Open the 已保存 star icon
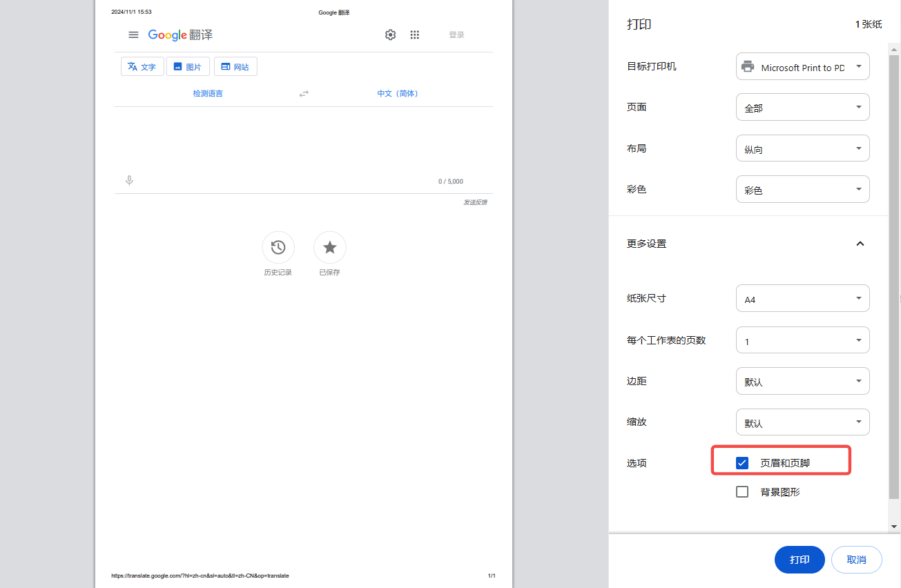 (330, 247)
